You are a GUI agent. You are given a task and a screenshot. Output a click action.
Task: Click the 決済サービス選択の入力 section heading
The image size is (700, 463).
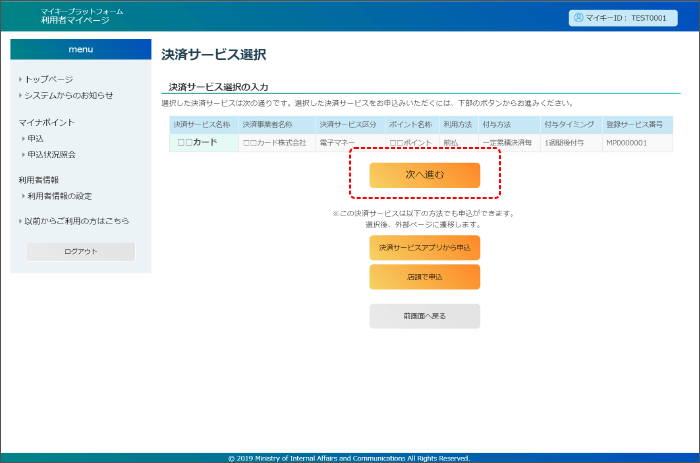point(218,87)
